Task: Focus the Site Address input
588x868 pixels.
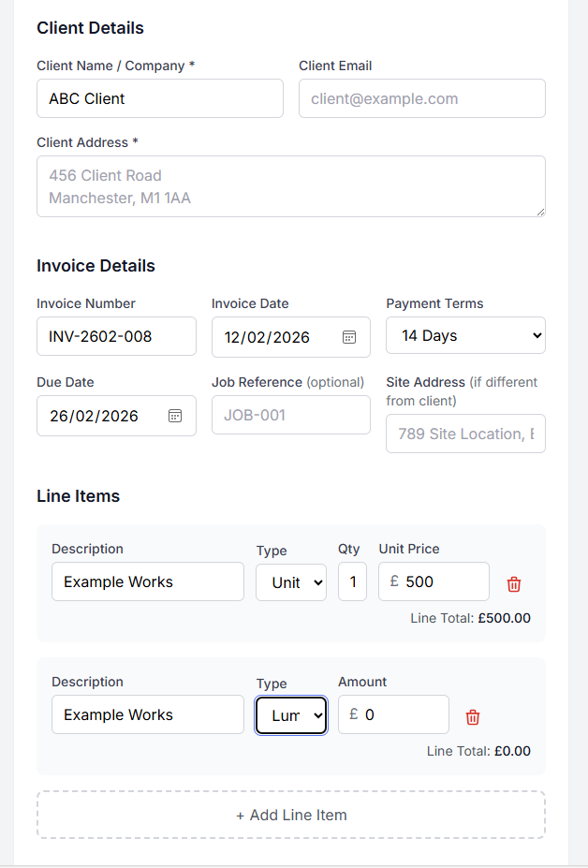Action: (x=465, y=434)
